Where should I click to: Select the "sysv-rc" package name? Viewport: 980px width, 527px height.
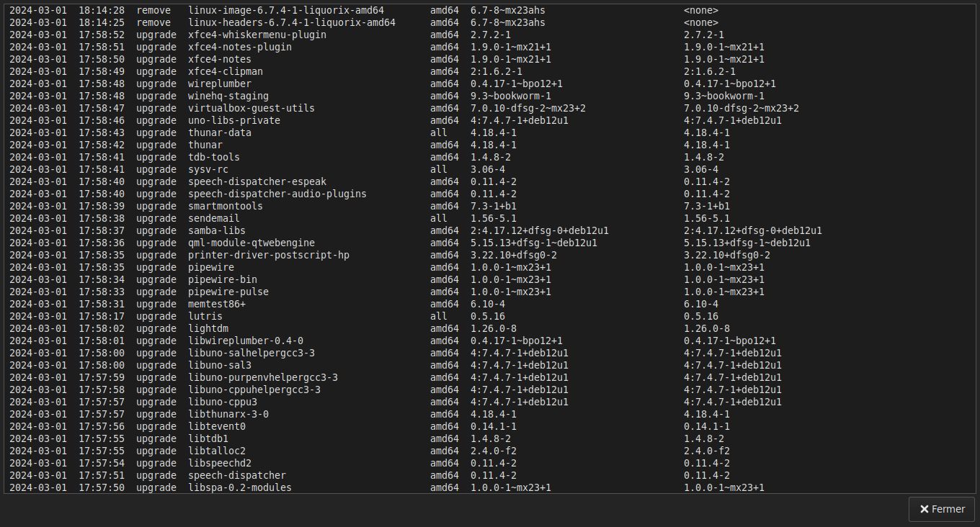click(x=208, y=170)
